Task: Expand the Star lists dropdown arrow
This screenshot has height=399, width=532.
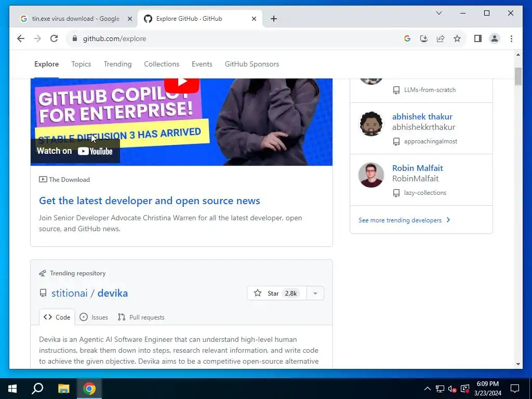Action: coord(315,293)
